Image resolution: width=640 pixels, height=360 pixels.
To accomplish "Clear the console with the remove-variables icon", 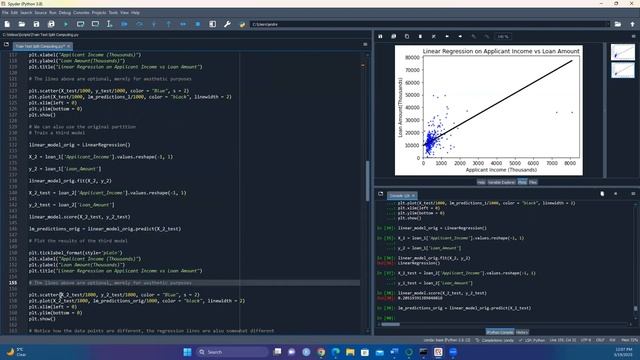I will (602, 194).
